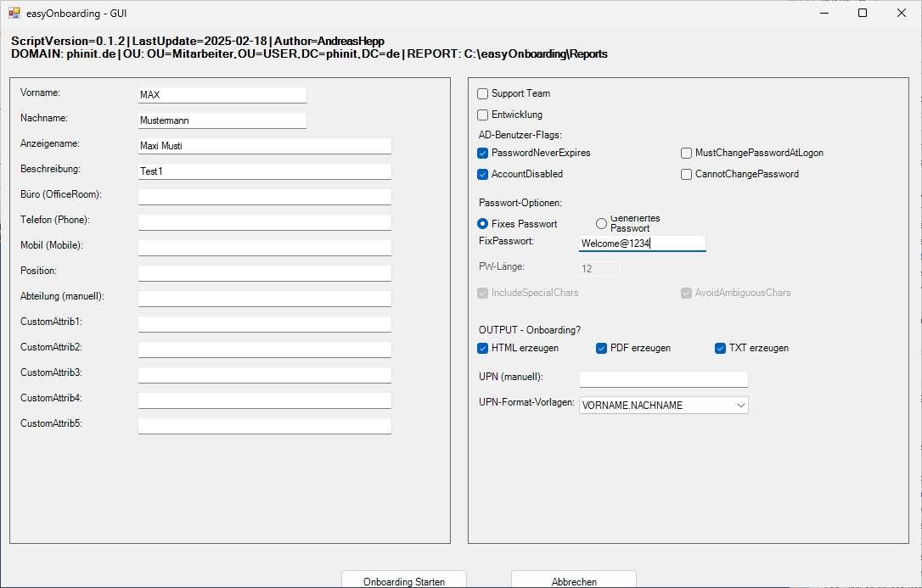This screenshot has width=922, height=588.
Task: Click the Beschreibung field containing Test1
Action: pyautogui.click(x=263, y=171)
